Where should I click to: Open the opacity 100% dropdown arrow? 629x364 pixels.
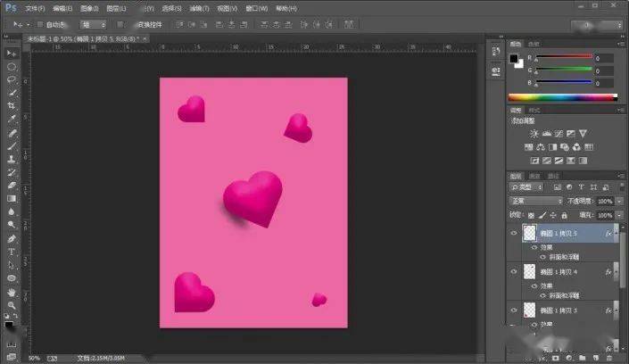(619, 201)
